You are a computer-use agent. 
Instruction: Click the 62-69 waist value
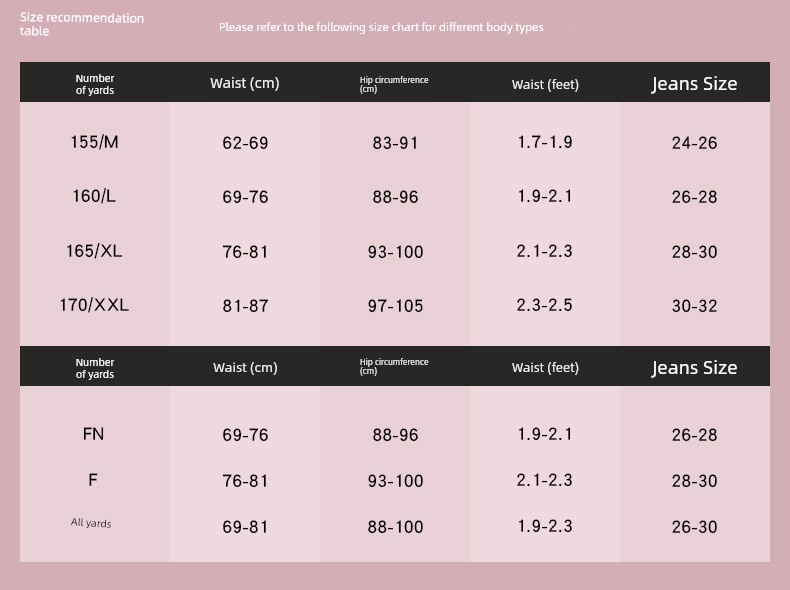coord(245,143)
